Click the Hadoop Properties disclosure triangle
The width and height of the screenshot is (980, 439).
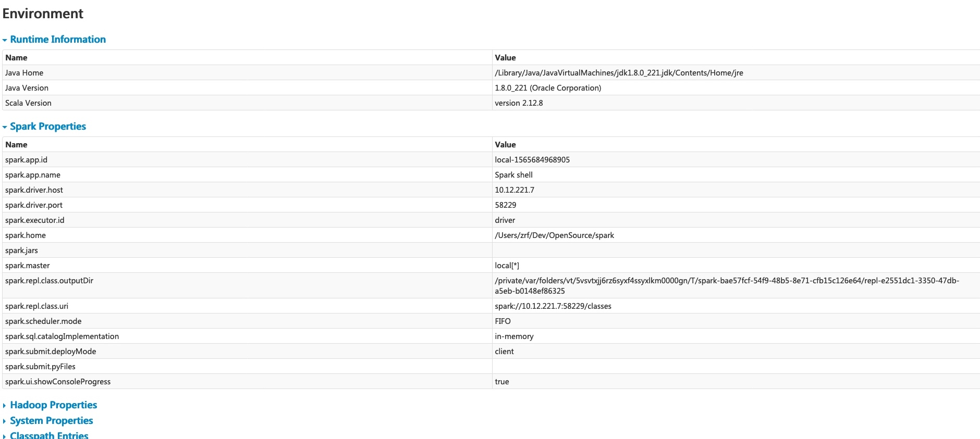[x=5, y=405]
